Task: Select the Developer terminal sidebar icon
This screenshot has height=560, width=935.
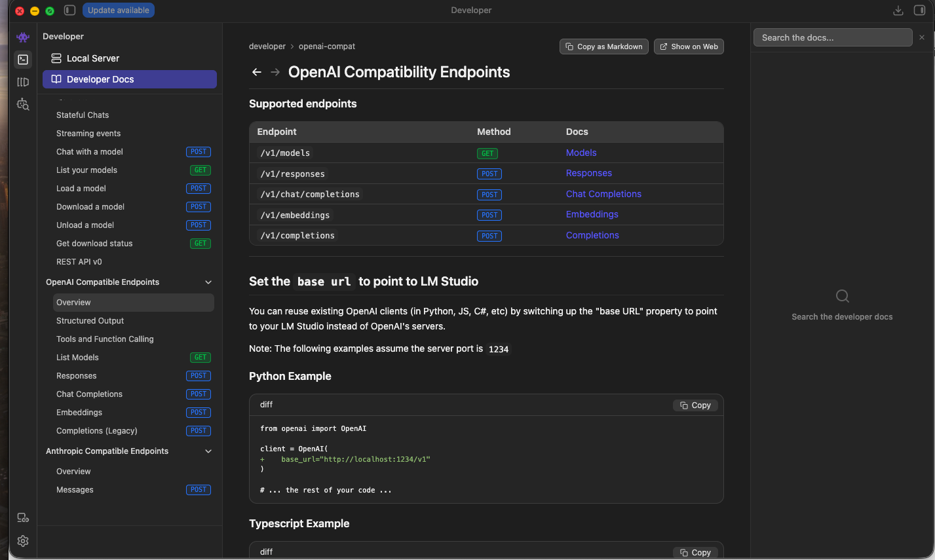Action: click(x=23, y=60)
